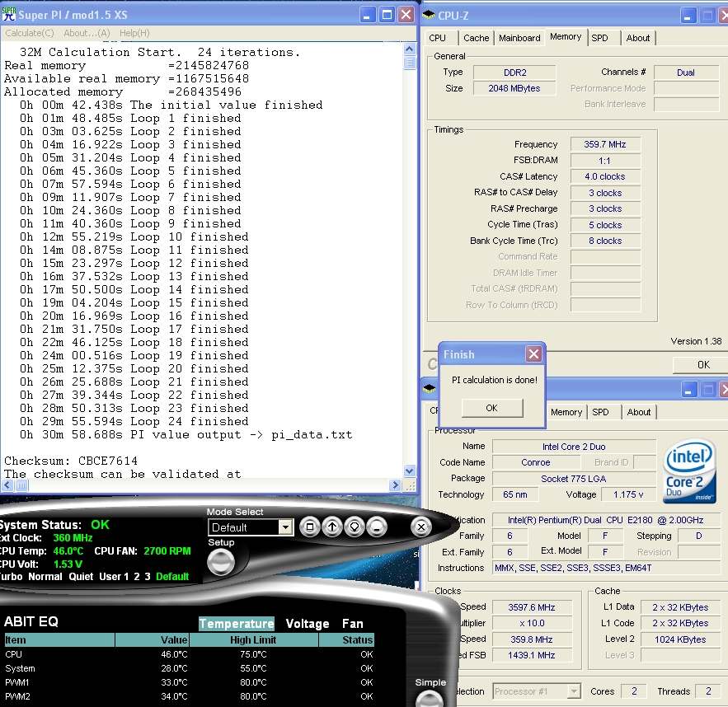The width and height of the screenshot is (728, 707).
Task: Close ABIT EQ with the round X icon
Action: click(x=421, y=527)
